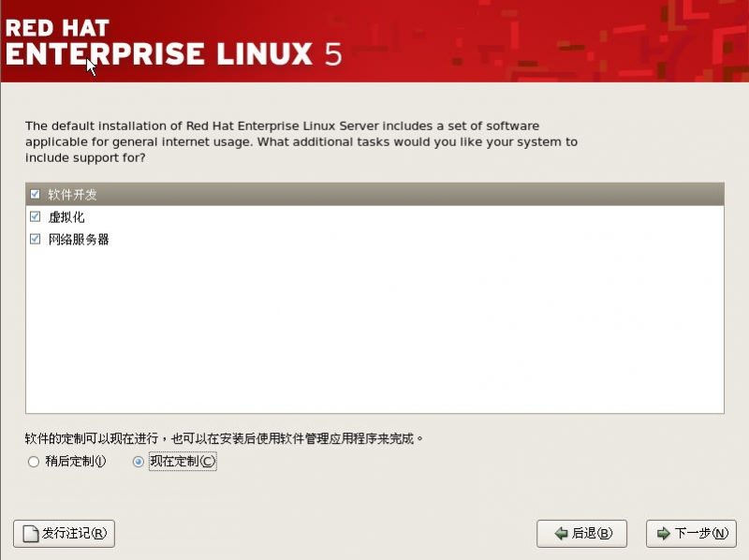Open release notes via 发行注记 text
The height and width of the screenshot is (560, 749).
pyautogui.click(x=75, y=534)
